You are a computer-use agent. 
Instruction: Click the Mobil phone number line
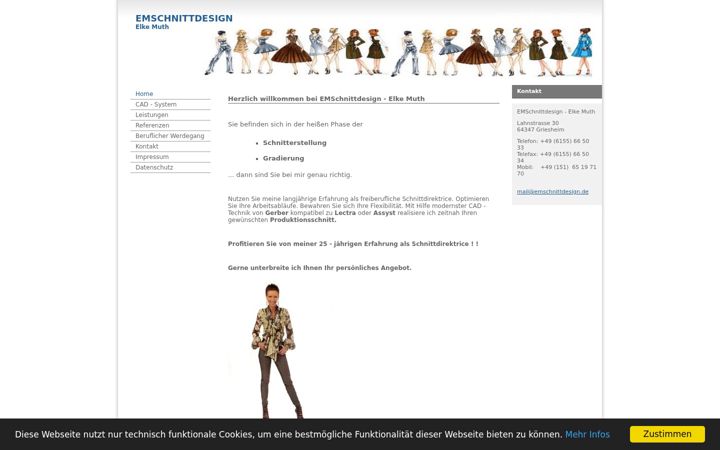(x=557, y=170)
